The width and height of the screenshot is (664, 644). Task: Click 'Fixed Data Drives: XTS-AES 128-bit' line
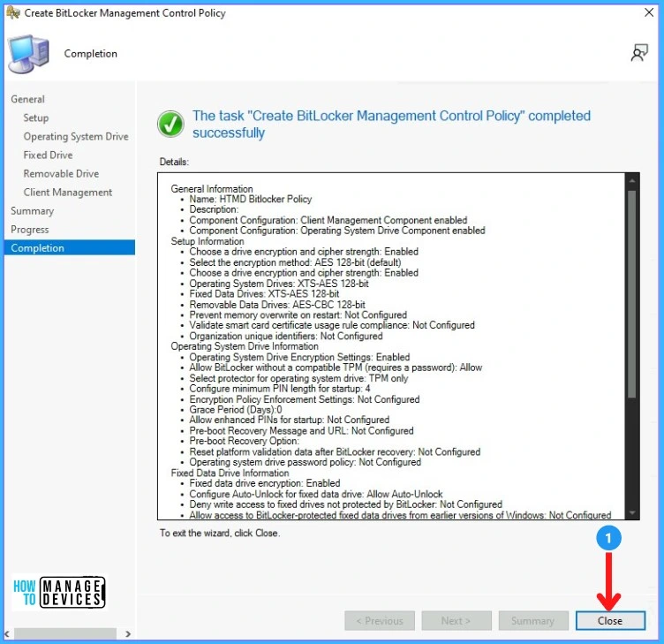[264, 293]
